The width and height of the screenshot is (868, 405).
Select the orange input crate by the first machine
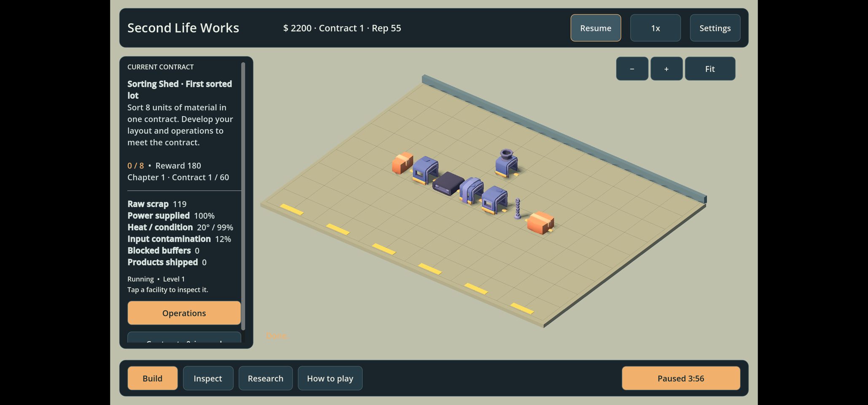click(402, 163)
